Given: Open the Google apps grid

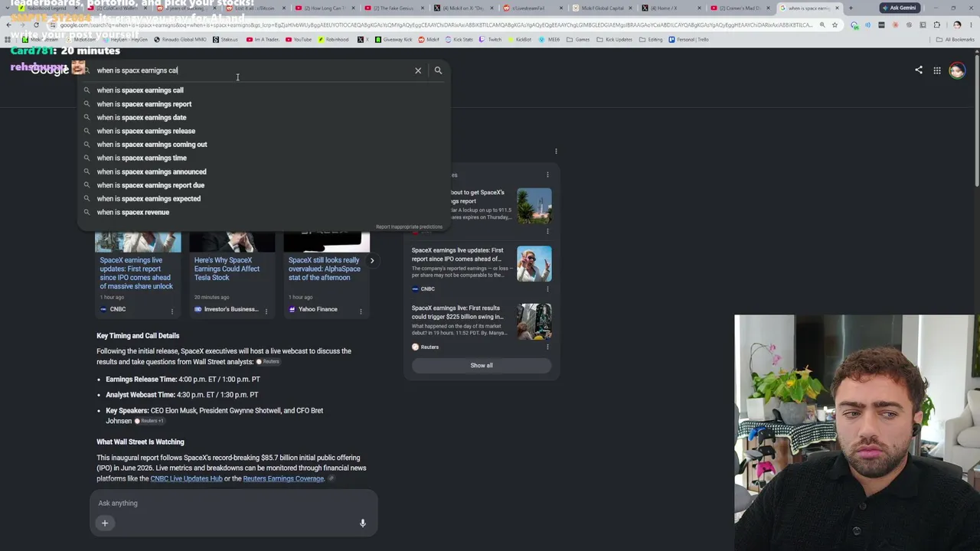Looking at the screenshot, I should tap(937, 70).
